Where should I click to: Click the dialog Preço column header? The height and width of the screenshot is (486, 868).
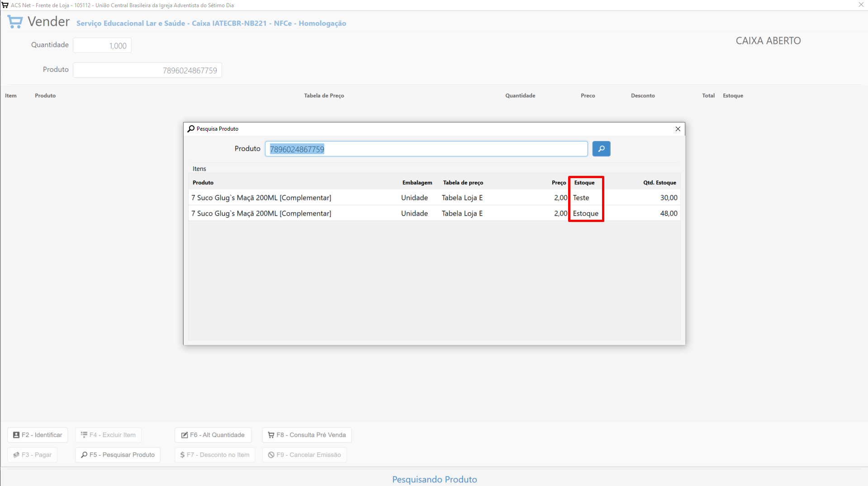click(x=559, y=183)
